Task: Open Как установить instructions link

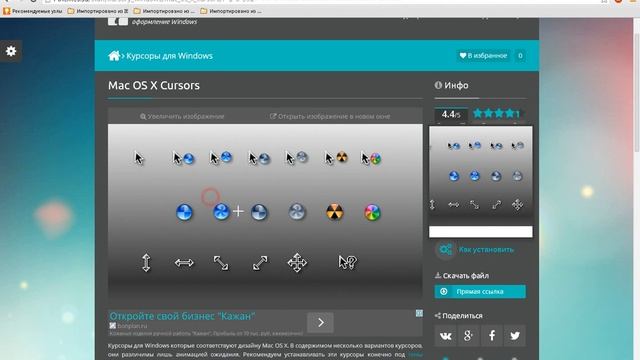Action: click(486, 249)
